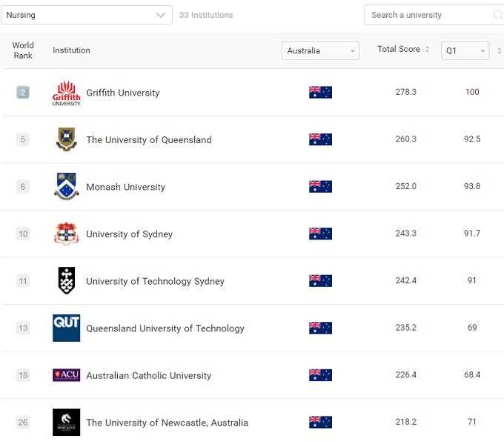
Task: Open Griffith University link
Action: [123, 93]
